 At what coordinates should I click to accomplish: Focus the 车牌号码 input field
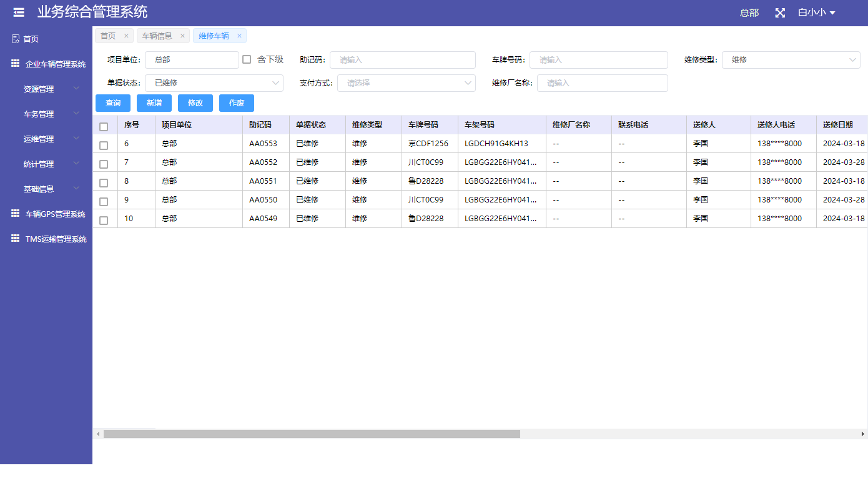pos(599,60)
